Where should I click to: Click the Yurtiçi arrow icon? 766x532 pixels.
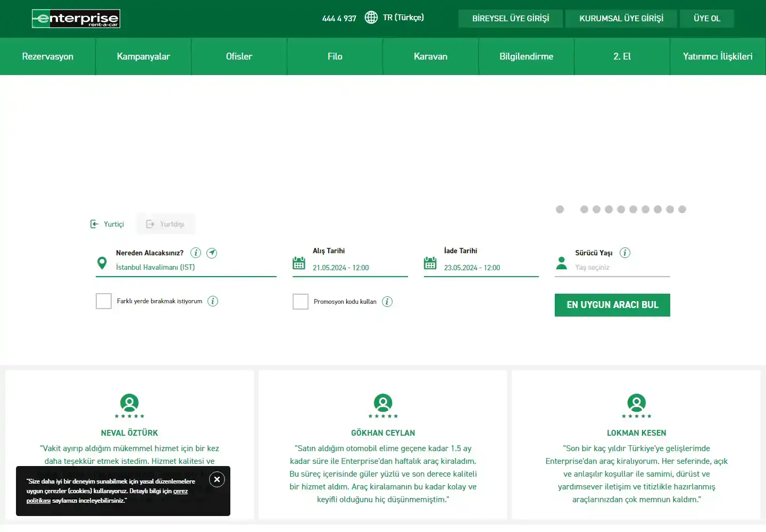pyautogui.click(x=94, y=224)
